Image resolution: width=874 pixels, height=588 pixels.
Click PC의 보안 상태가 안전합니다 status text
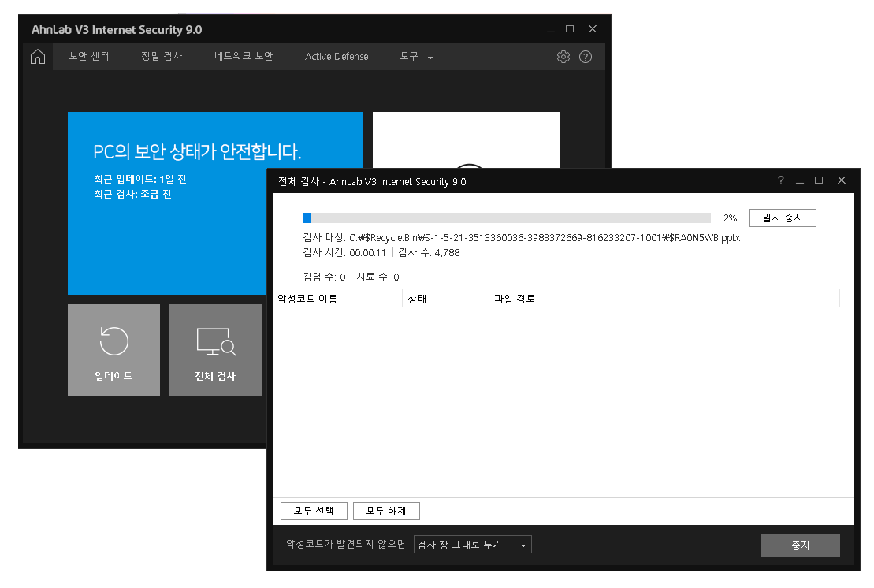coord(197,151)
